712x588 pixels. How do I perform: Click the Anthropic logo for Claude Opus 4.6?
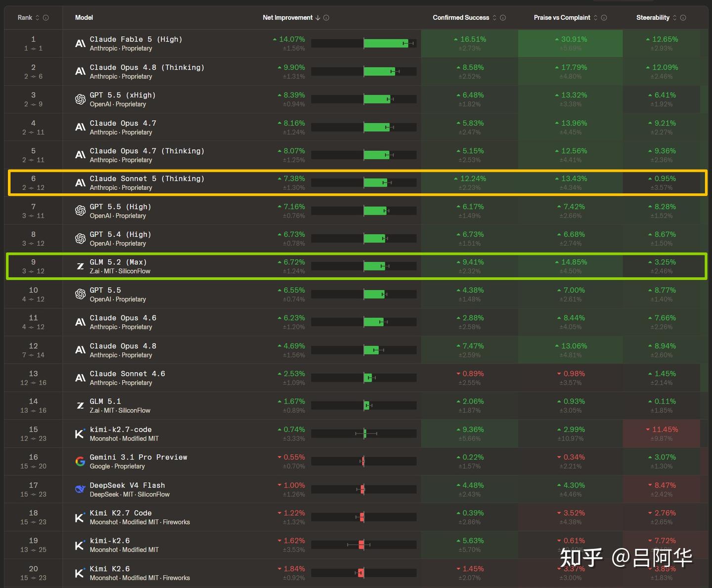80,322
